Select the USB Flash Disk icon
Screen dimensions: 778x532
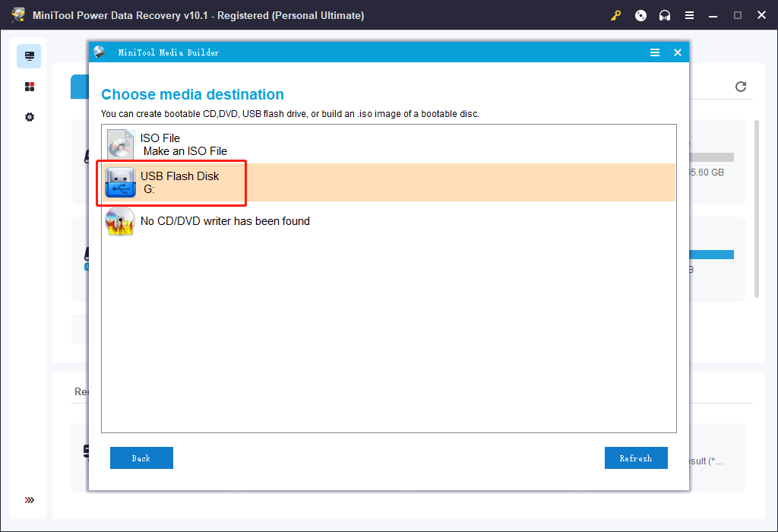(120, 182)
